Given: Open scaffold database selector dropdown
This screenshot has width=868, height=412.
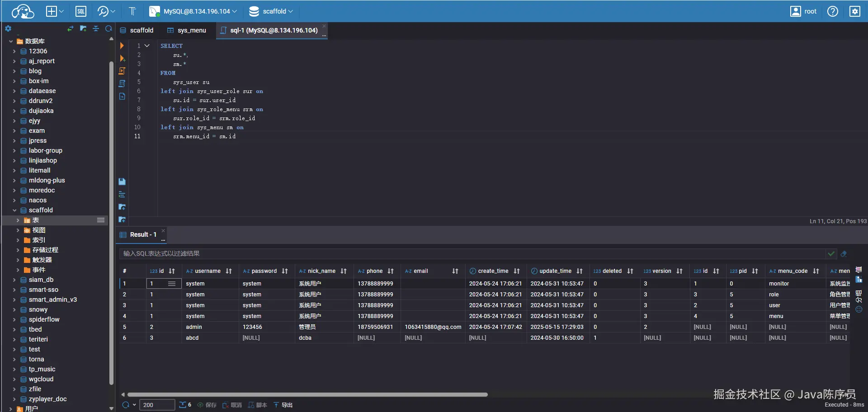Looking at the screenshot, I should [271, 11].
